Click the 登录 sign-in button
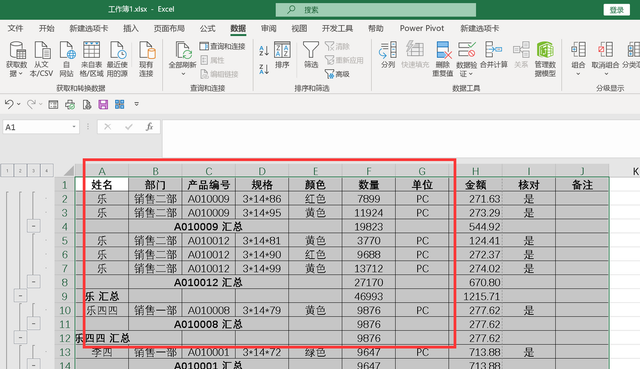This screenshot has height=369, width=640. (x=616, y=10)
